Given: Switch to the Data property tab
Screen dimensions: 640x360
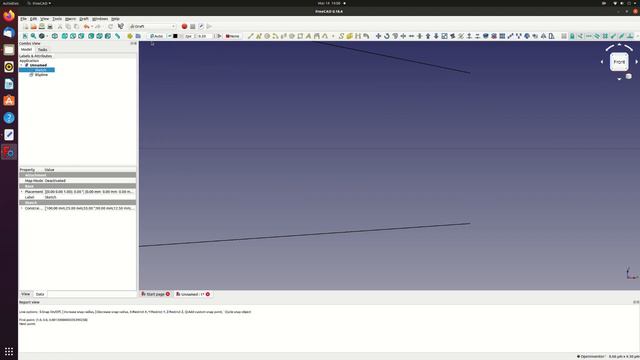Looking at the screenshot, I should click(x=40, y=294).
